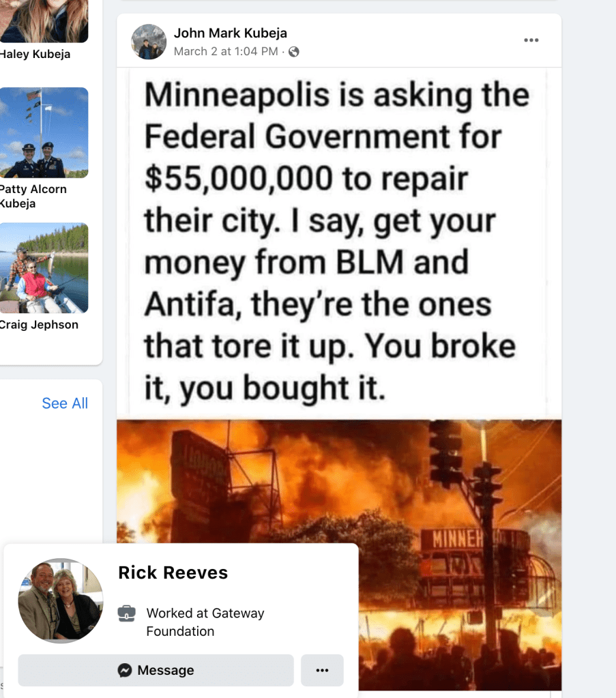The width and height of the screenshot is (616, 698).
Task: Click See All friends link
Action: 65,403
